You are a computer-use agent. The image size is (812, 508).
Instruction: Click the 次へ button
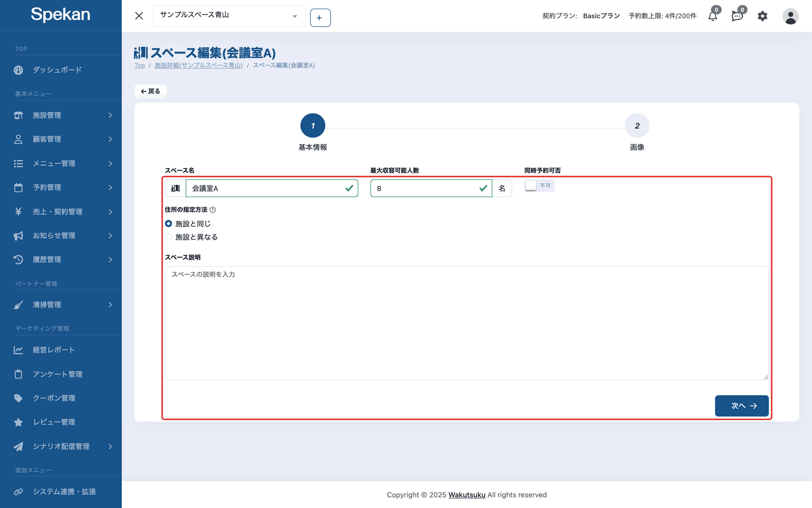point(741,406)
